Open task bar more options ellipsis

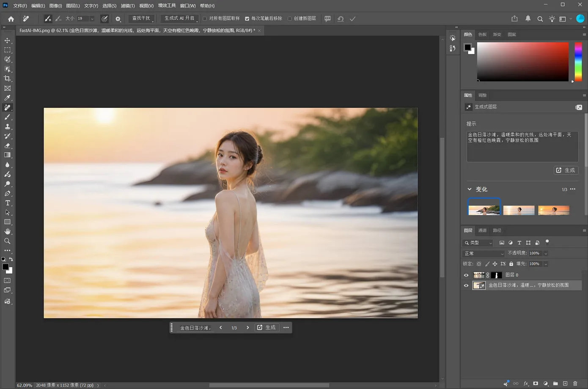tap(286, 328)
